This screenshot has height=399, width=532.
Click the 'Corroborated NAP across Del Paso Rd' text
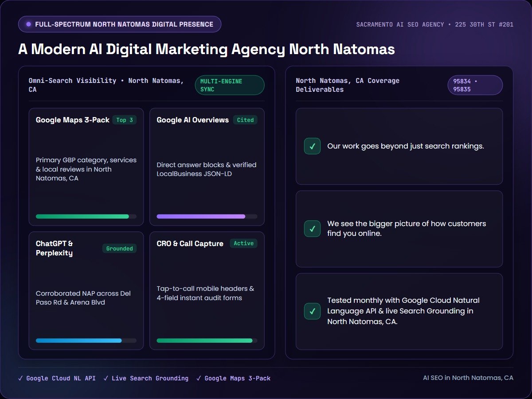[x=83, y=298]
